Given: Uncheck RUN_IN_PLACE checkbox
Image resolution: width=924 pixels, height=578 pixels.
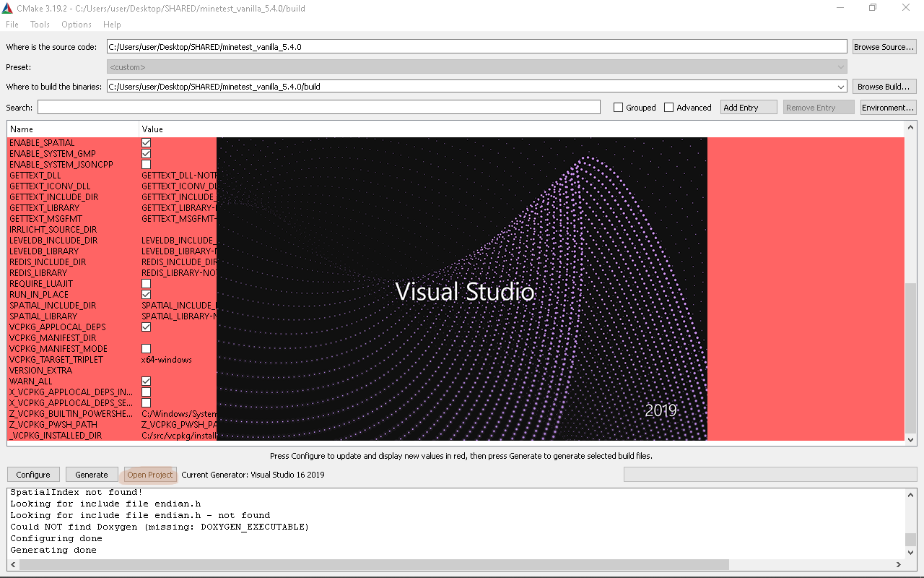Looking at the screenshot, I should point(146,295).
